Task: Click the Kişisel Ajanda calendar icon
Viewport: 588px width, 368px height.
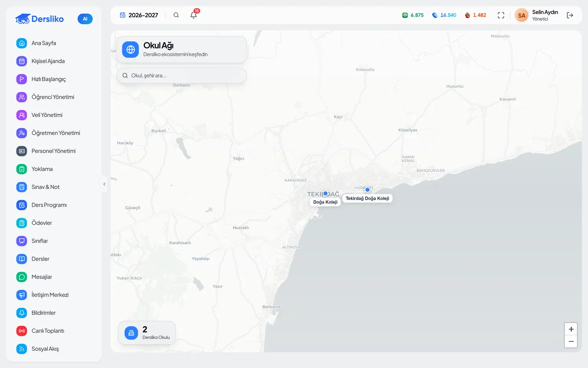Action: [22, 61]
